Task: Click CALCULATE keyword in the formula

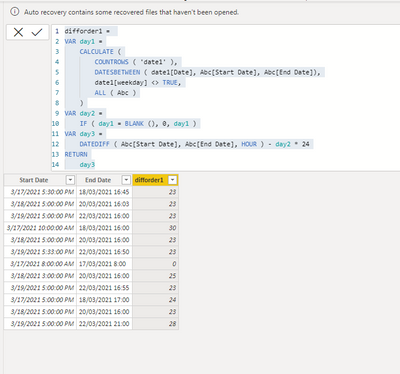Action: [x=96, y=52]
